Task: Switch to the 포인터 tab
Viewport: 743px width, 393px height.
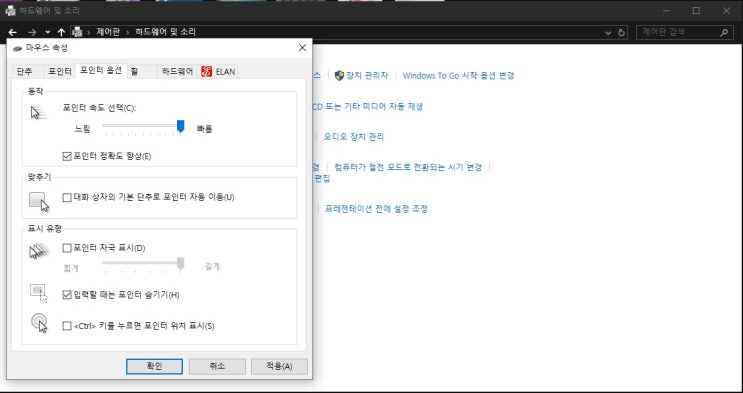Action: (x=60, y=72)
